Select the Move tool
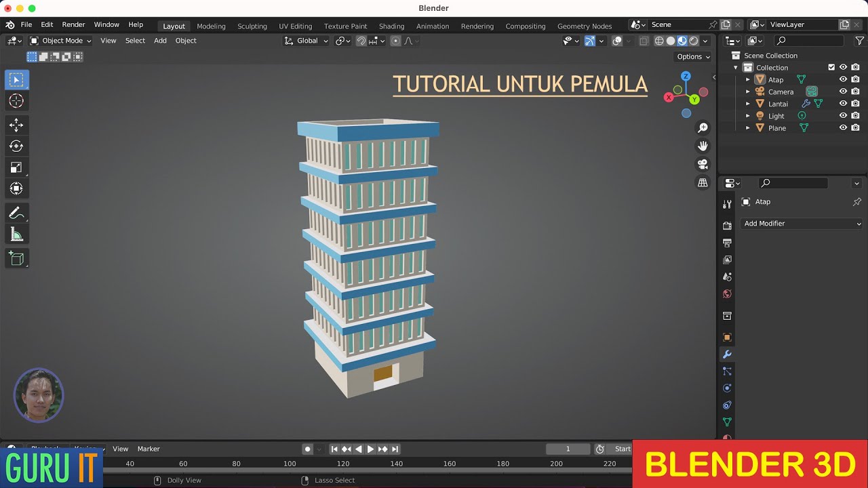Image resolution: width=868 pixels, height=488 pixels. [17, 125]
